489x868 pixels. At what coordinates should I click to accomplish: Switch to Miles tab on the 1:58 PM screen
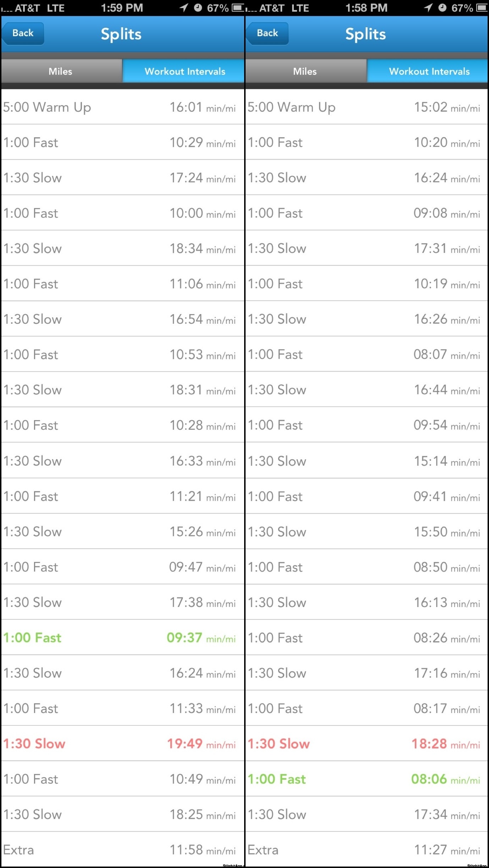(x=305, y=71)
